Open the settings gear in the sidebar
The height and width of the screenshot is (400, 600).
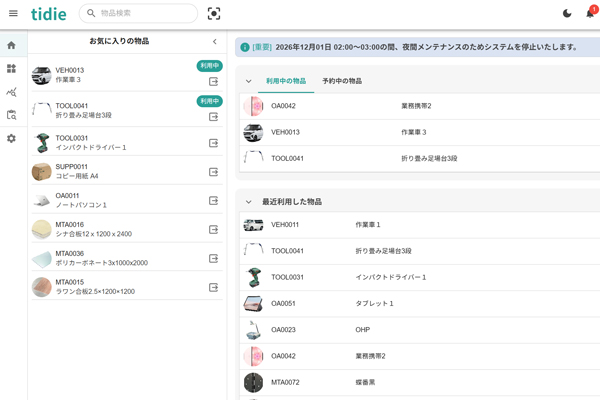[x=11, y=139]
